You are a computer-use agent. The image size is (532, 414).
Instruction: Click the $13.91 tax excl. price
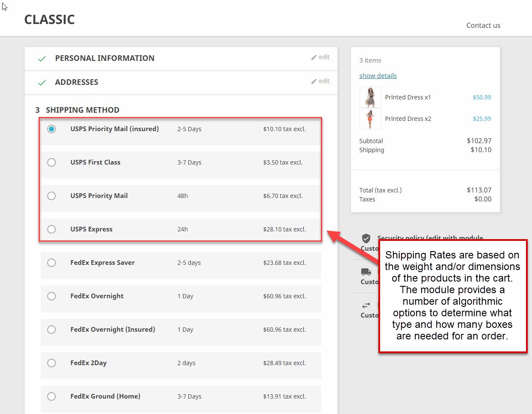pyautogui.click(x=284, y=396)
